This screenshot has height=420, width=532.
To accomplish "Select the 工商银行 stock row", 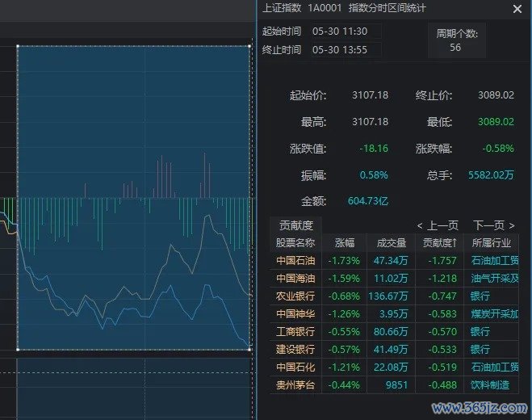I will point(394,331).
